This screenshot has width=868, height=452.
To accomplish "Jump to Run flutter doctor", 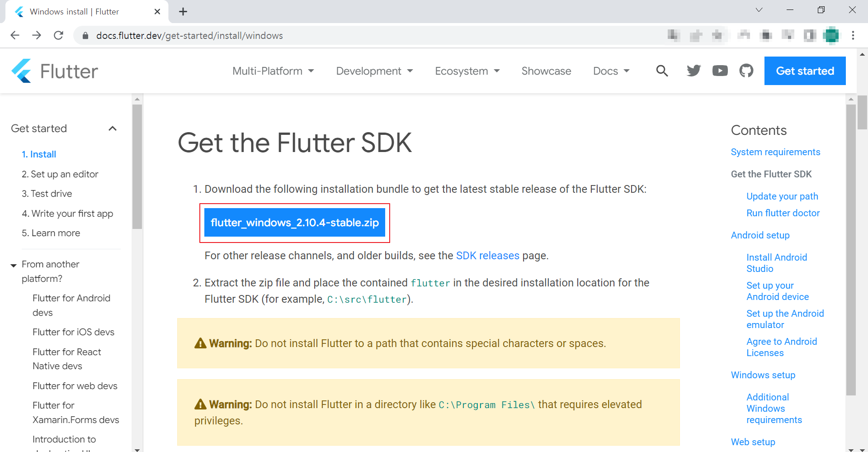I will (x=783, y=213).
